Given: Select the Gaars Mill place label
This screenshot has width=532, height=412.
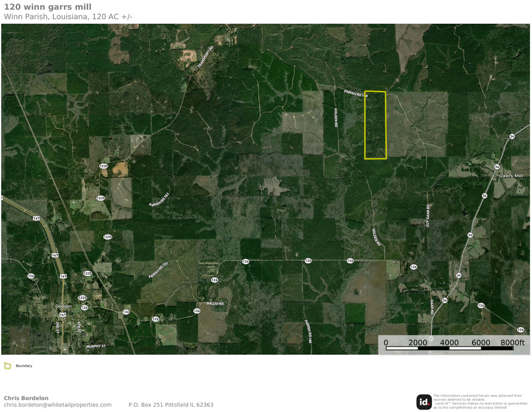Looking at the screenshot, I should pyautogui.click(x=510, y=176).
